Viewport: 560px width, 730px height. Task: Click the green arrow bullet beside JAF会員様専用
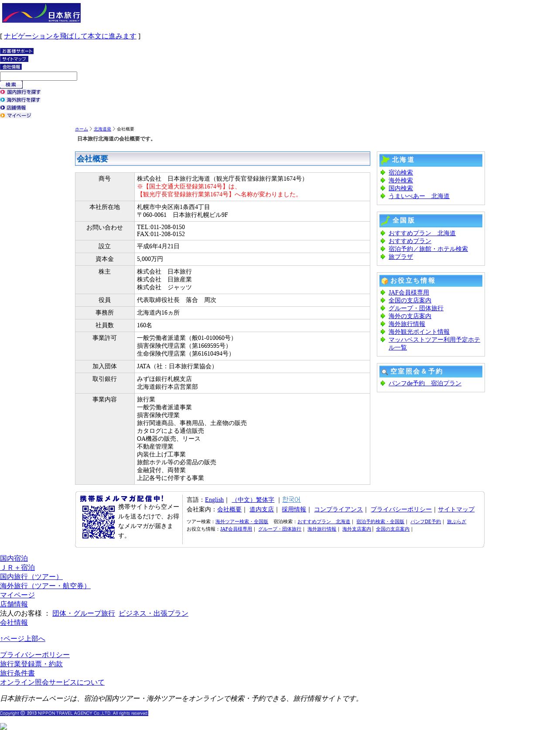383,292
